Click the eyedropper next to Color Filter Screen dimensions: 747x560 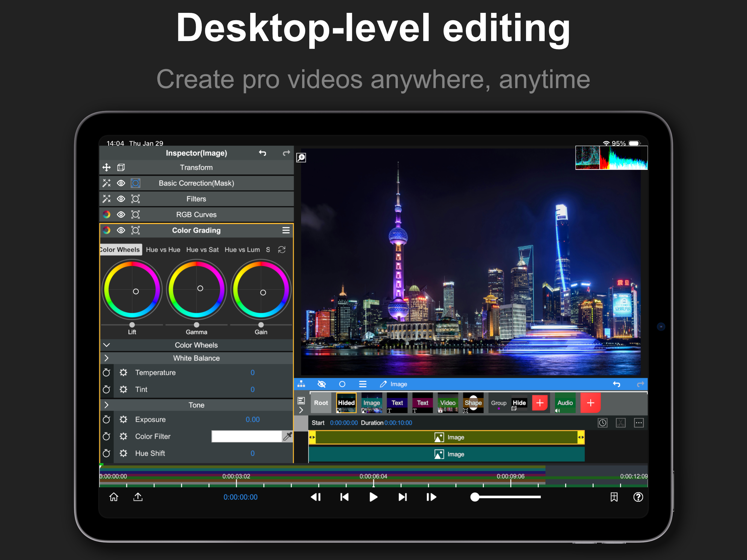click(287, 436)
